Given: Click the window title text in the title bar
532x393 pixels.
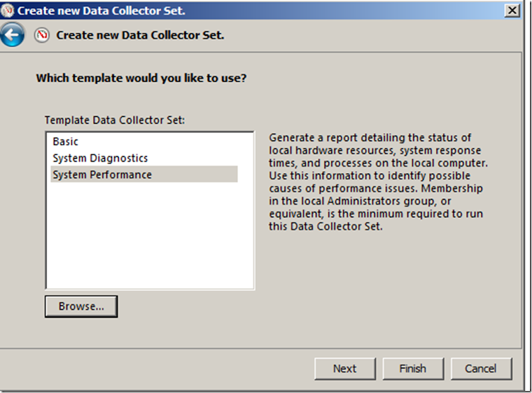Looking at the screenshot, I should (101, 11).
